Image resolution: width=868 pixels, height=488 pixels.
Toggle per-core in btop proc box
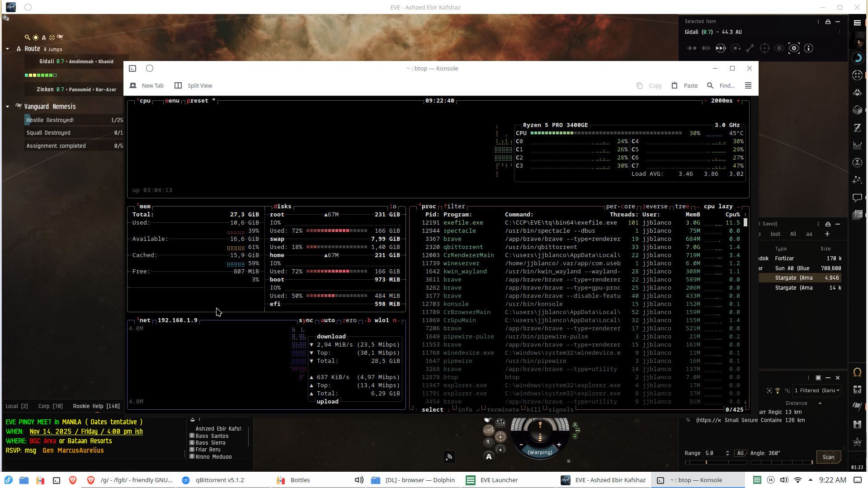621,206
